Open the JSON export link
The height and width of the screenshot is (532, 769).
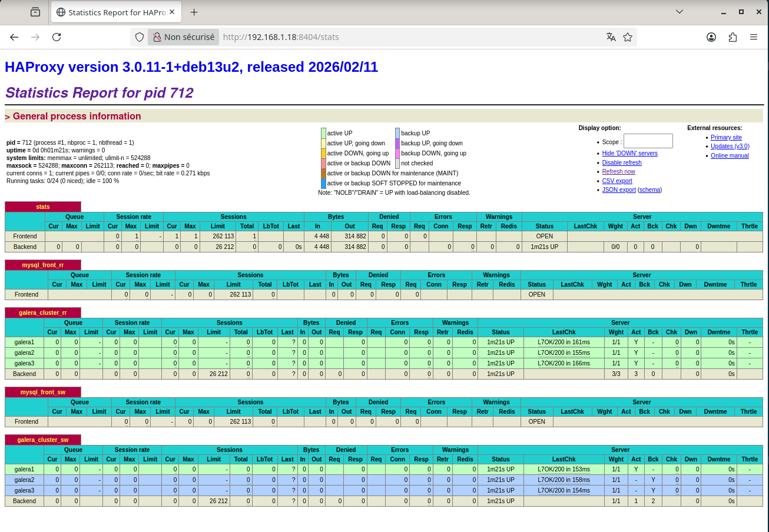tap(619, 190)
